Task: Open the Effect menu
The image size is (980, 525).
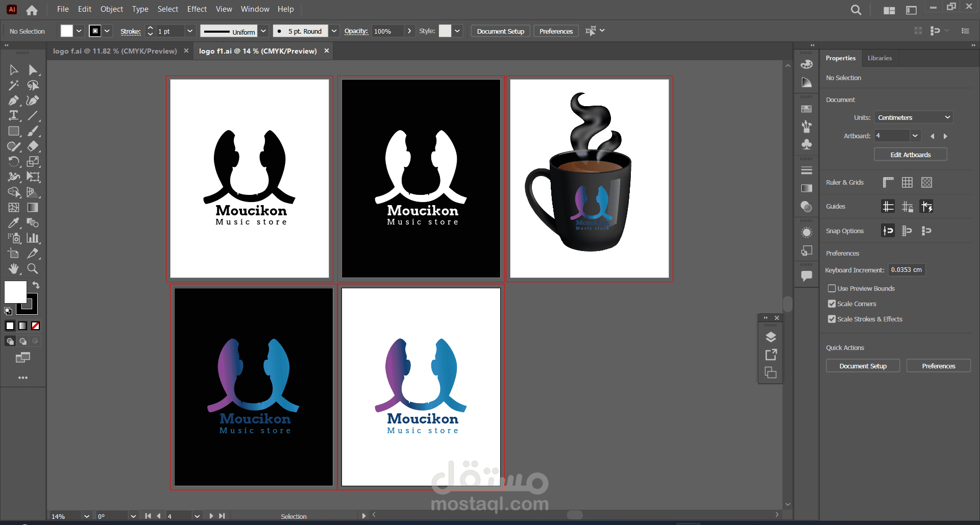Action: (x=197, y=9)
